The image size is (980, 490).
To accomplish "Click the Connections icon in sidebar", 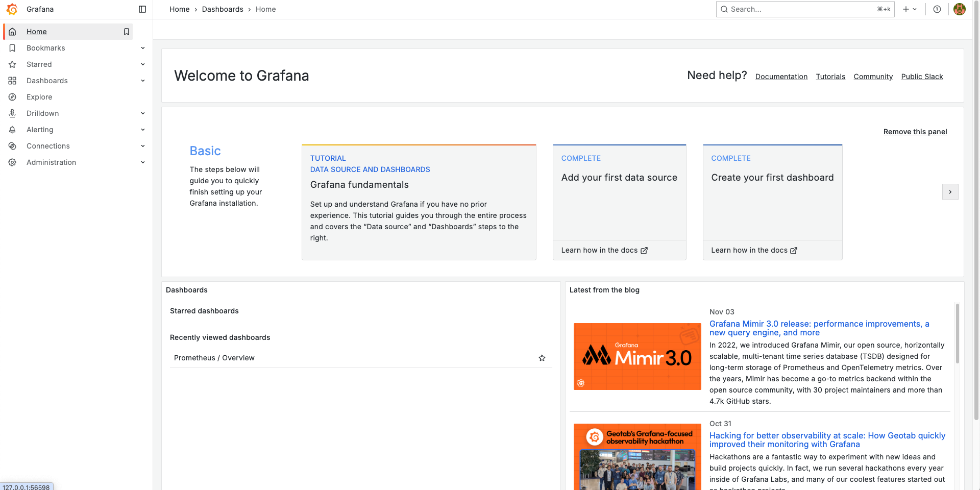I will 12,146.
